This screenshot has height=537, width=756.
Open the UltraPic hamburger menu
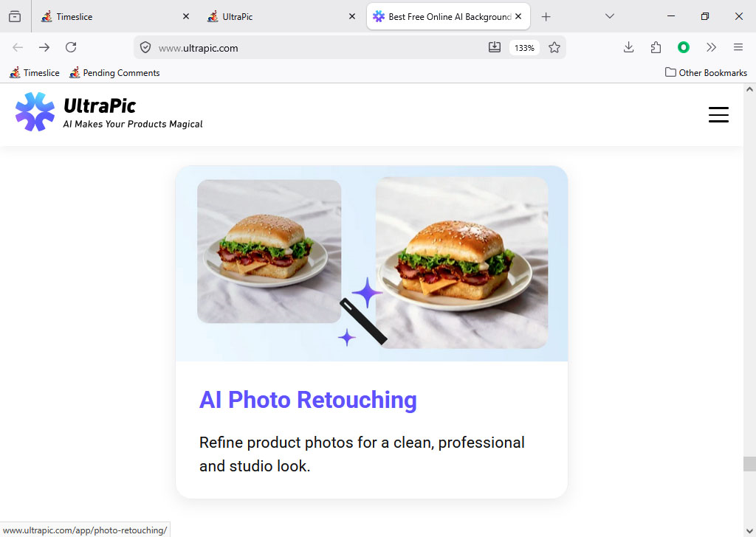click(x=718, y=114)
